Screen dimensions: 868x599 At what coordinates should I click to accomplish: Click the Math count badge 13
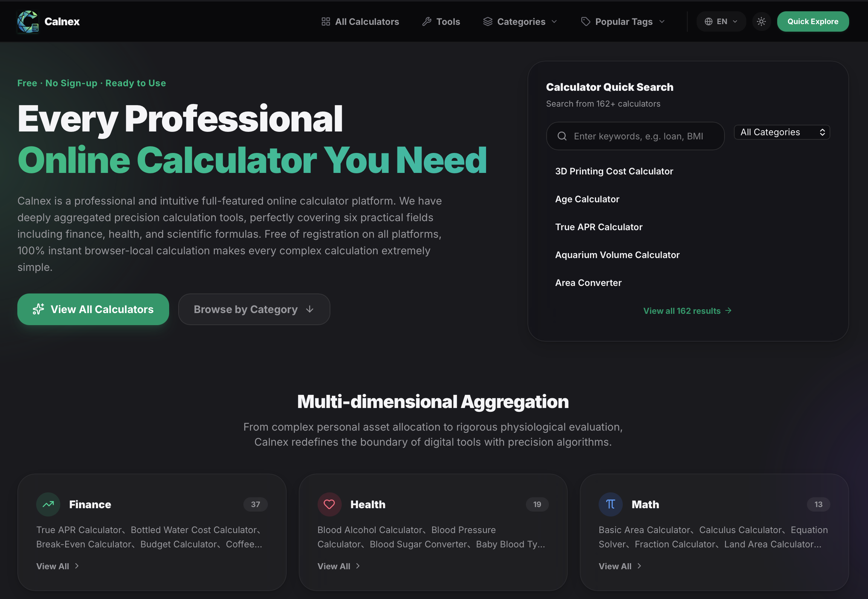pyautogui.click(x=818, y=504)
